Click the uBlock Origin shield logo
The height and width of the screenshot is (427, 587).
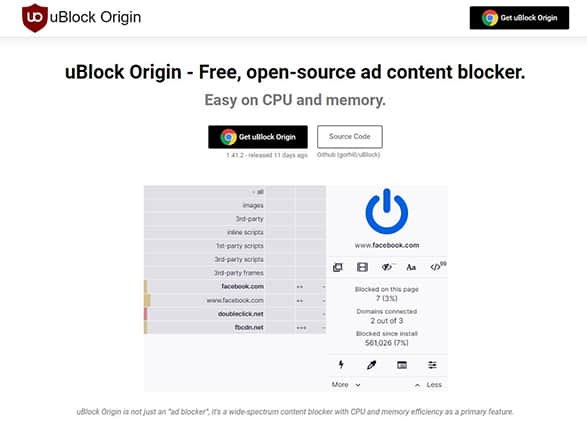point(34,18)
